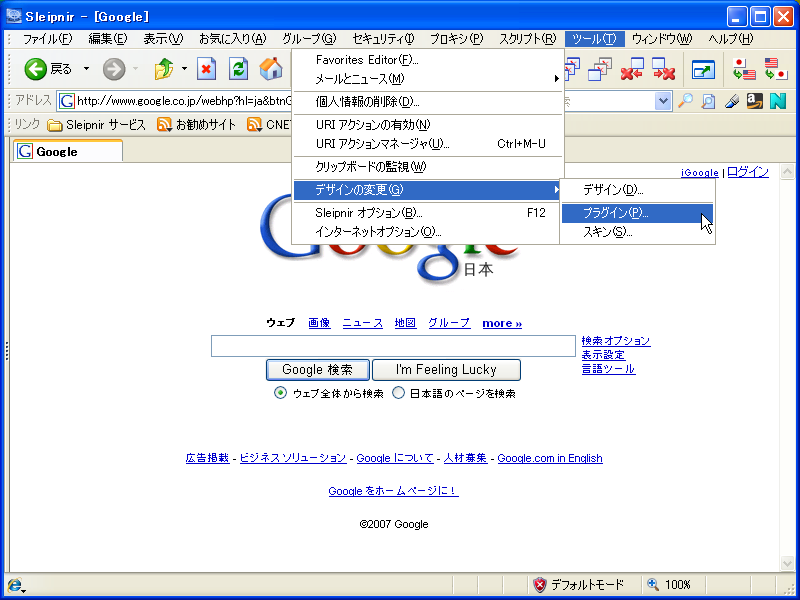
Task: Click the Home house icon
Action: 271,69
